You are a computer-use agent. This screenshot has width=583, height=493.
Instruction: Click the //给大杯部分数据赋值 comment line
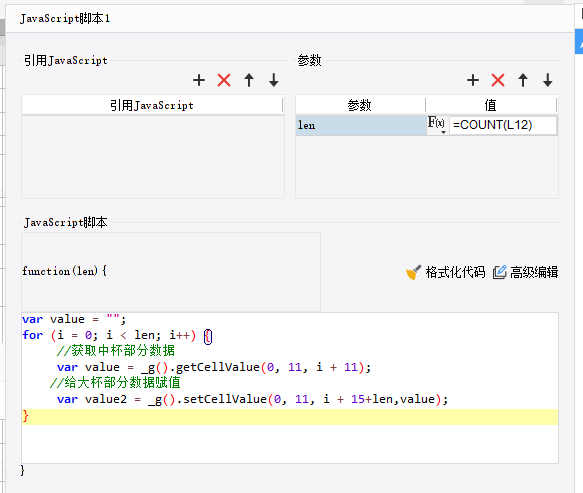point(115,383)
